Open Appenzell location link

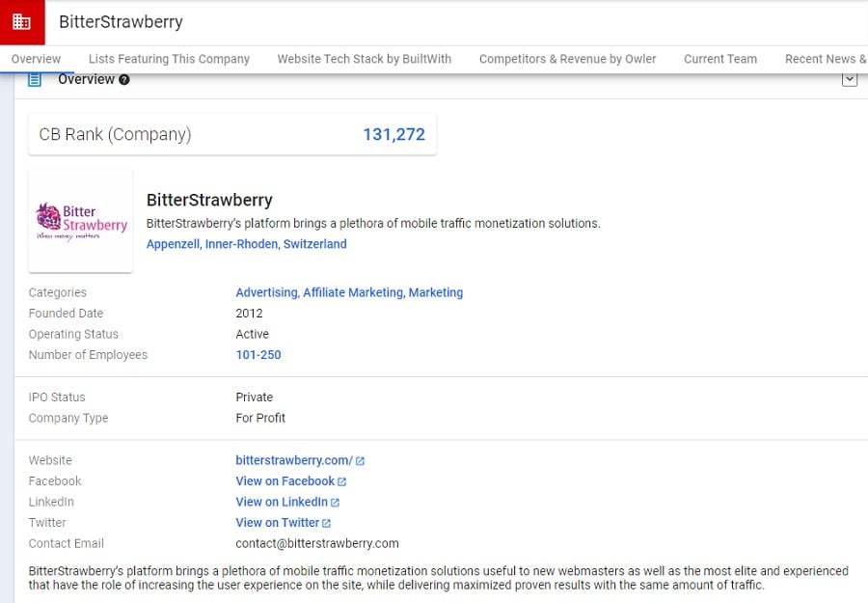tap(173, 244)
